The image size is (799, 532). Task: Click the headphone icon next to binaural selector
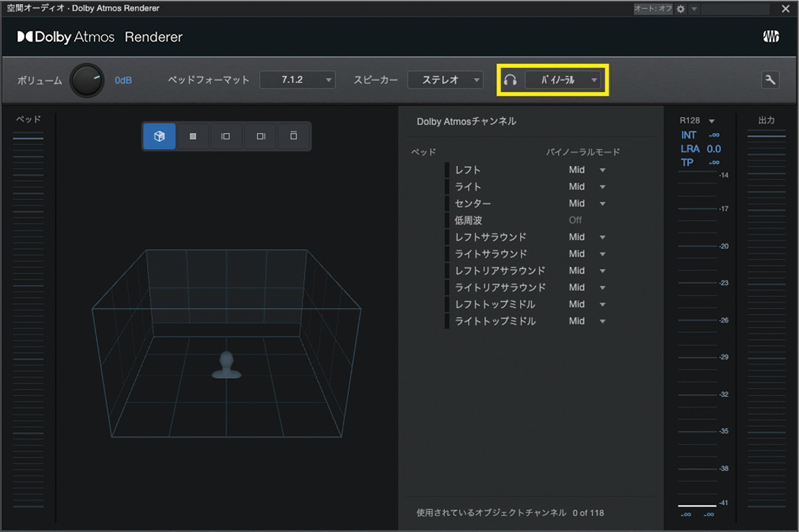(511, 79)
